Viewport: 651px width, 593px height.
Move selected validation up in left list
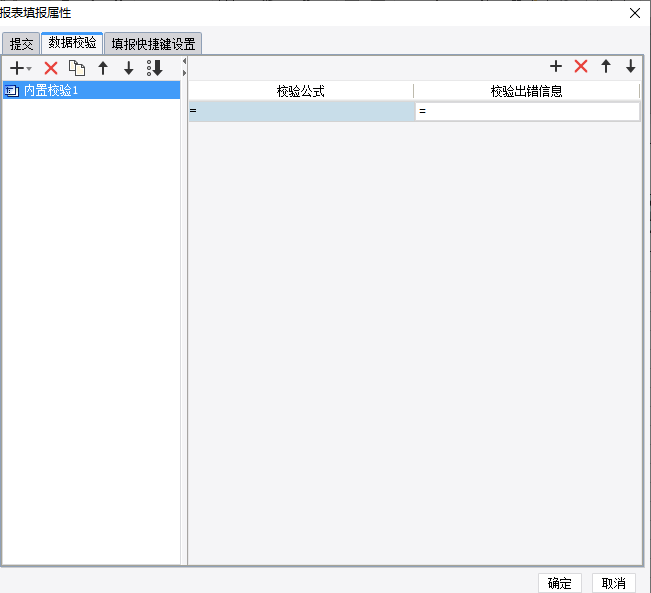click(x=103, y=68)
